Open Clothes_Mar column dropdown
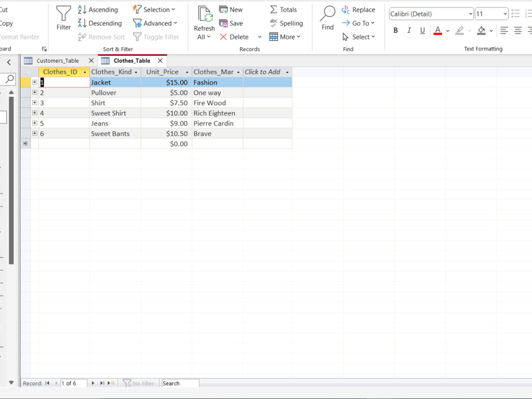The image size is (532, 399). pyautogui.click(x=238, y=72)
